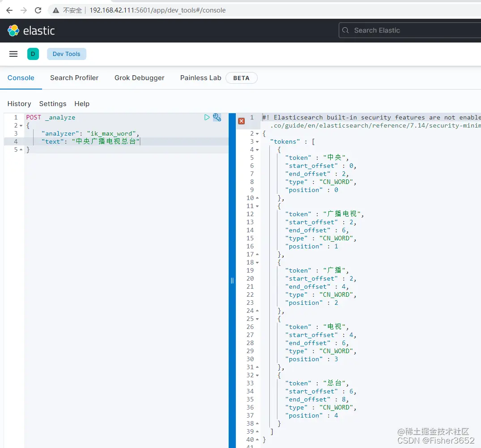Image resolution: width=481 pixels, height=448 pixels.
Task: Click the token "电视" on line 26
Action: point(334,327)
